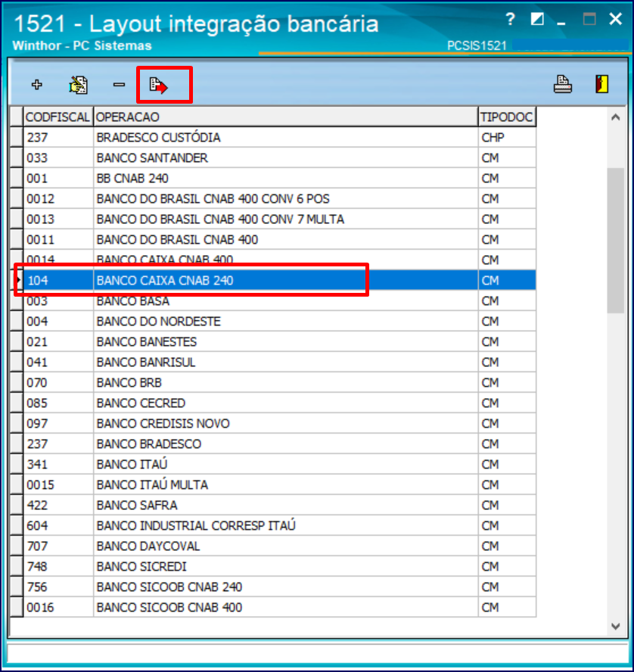Click code 0011 in CODFISCAL column
Image resolution: width=634 pixels, height=672 pixels.
(41, 240)
